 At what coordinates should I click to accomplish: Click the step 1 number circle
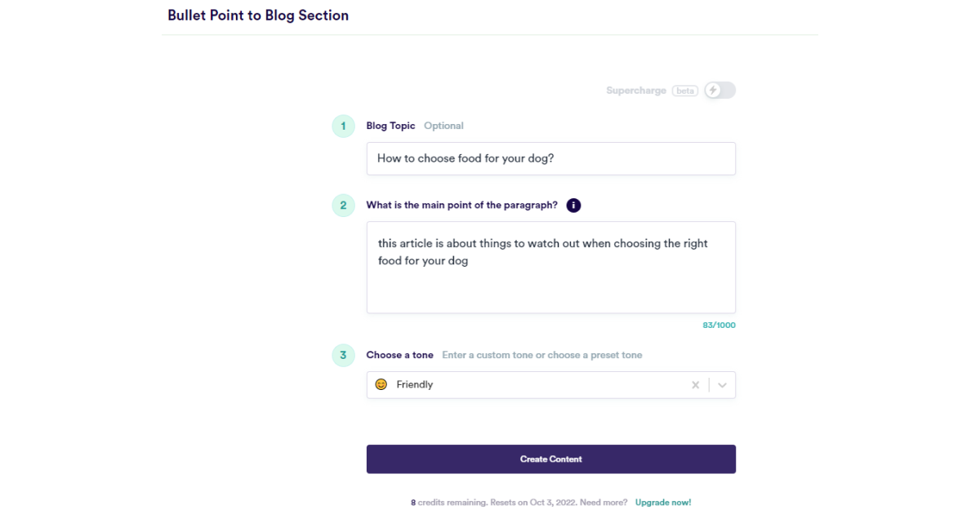coord(343,126)
